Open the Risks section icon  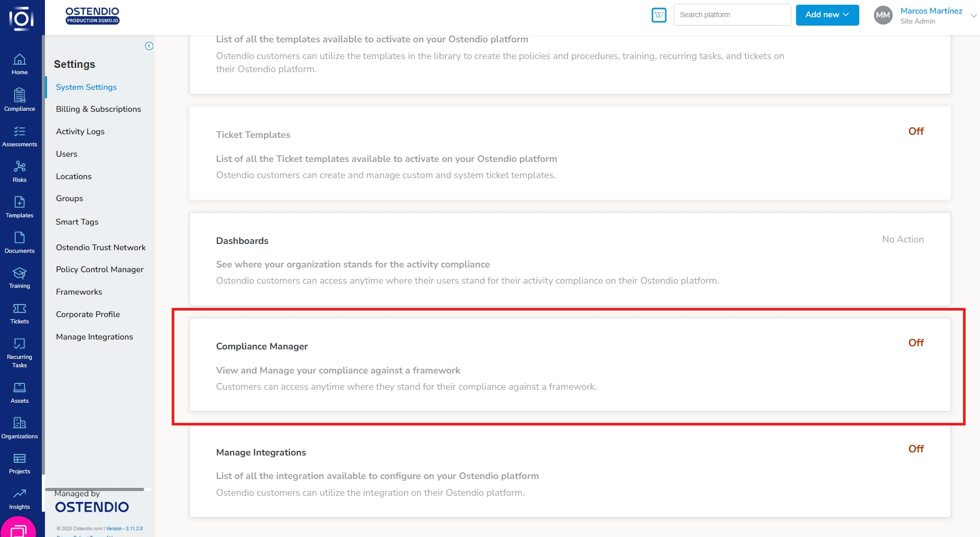[19, 171]
